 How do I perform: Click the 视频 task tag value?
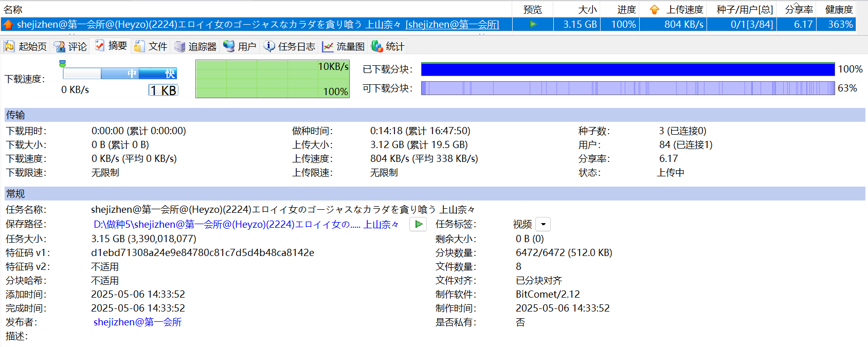point(522,224)
